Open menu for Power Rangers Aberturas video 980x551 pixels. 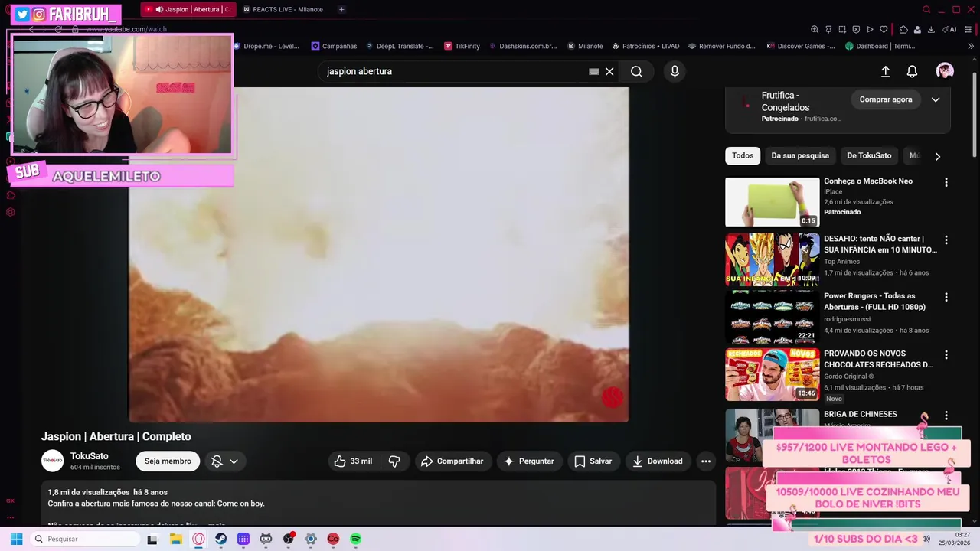coord(946,297)
